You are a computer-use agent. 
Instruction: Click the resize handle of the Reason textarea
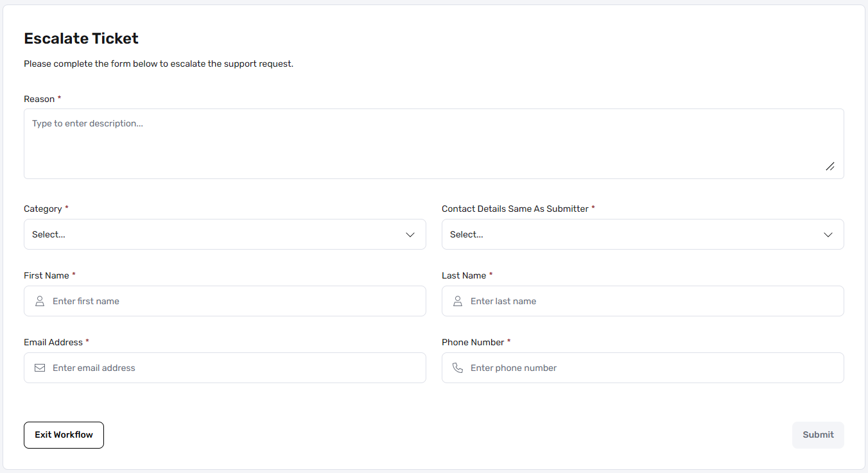830,166
